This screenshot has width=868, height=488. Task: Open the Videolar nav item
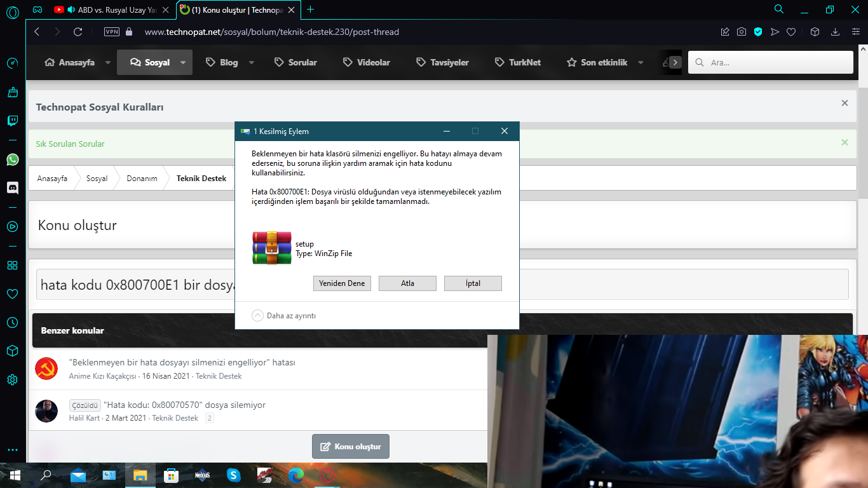[366, 62]
